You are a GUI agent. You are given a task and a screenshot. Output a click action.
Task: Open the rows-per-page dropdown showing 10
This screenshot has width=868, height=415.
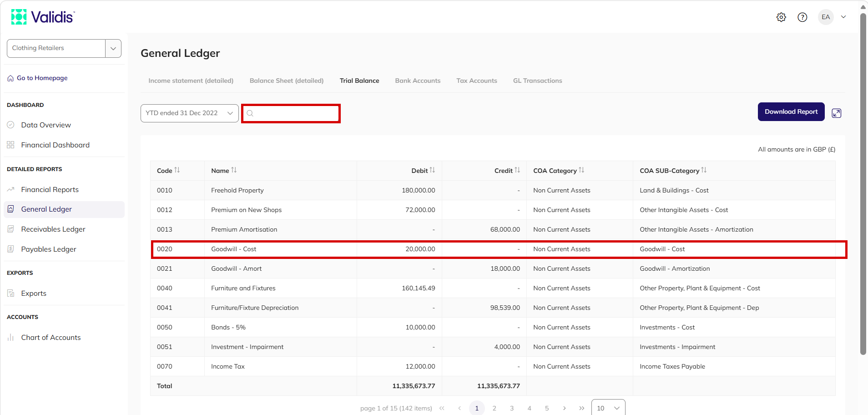tap(608, 408)
